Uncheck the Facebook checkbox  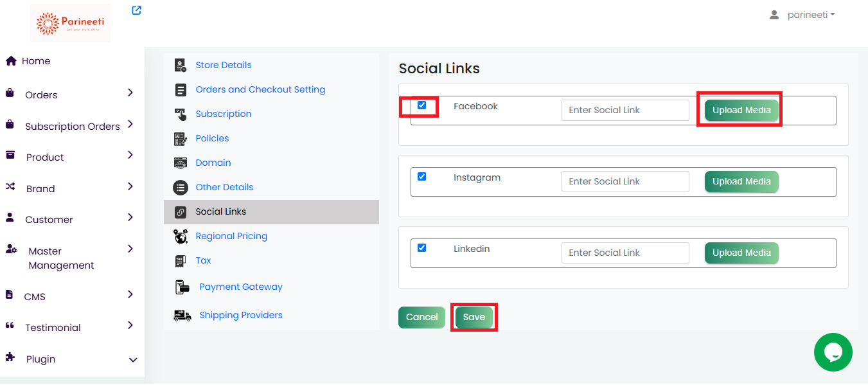[x=422, y=105]
